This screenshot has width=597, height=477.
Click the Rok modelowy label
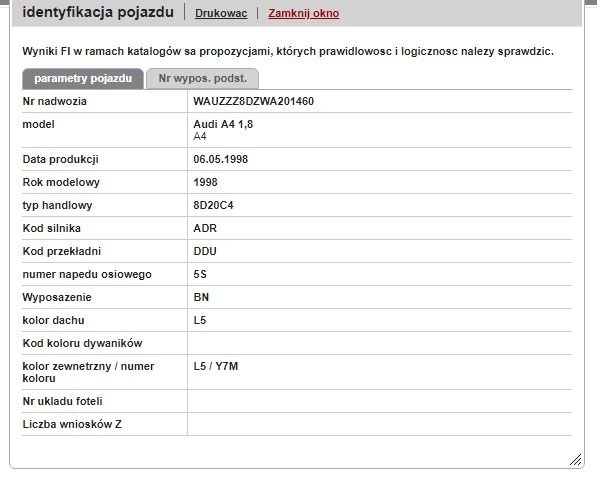(61, 182)
